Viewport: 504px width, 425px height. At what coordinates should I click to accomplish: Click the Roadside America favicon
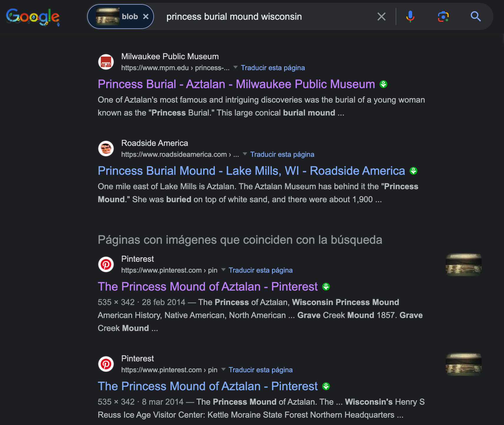coord(106,149)
